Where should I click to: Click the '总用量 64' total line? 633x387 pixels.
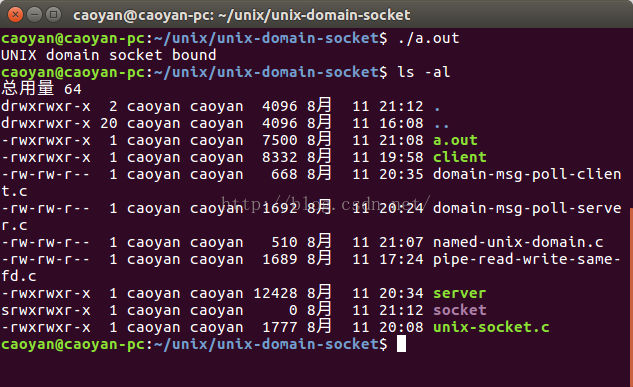point(41,89)
